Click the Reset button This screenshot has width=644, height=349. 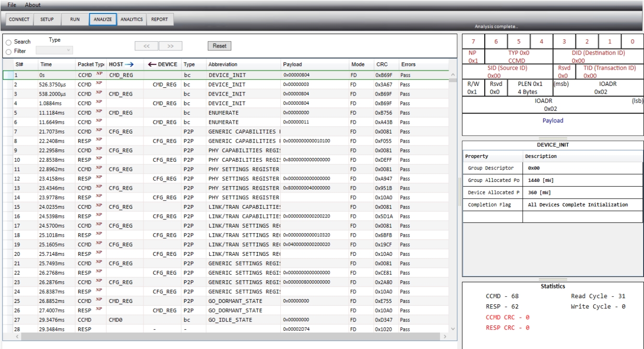(x=219, y=46)
